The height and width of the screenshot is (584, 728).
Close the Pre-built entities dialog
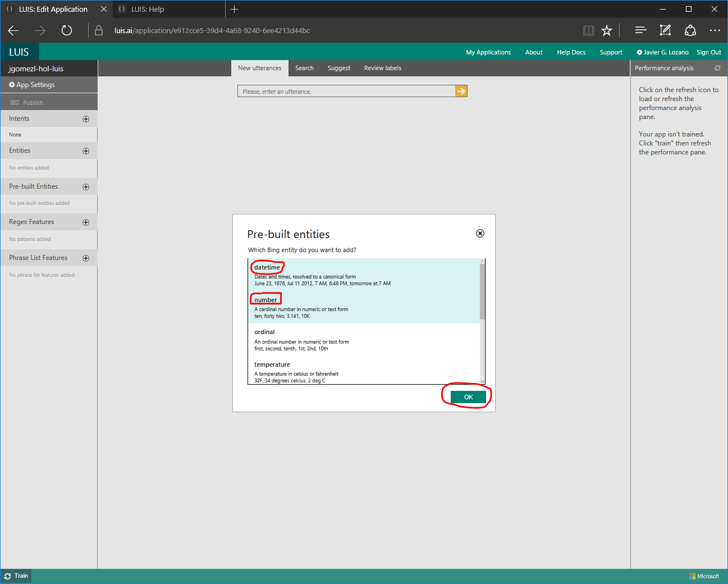click(x=480, y=234)
